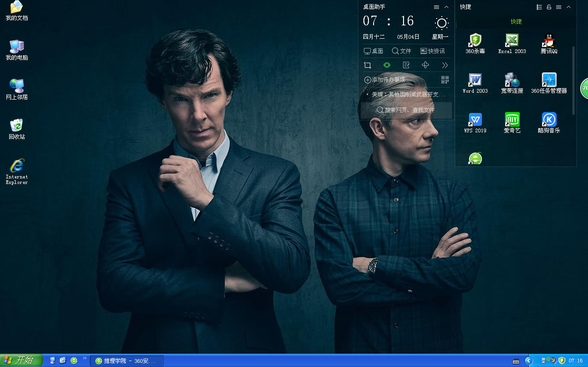Open the 桌面助手 hamburger menu
The height and width of the screenshot is (367, 588).
pyautogui.click(x=436, y=7)
